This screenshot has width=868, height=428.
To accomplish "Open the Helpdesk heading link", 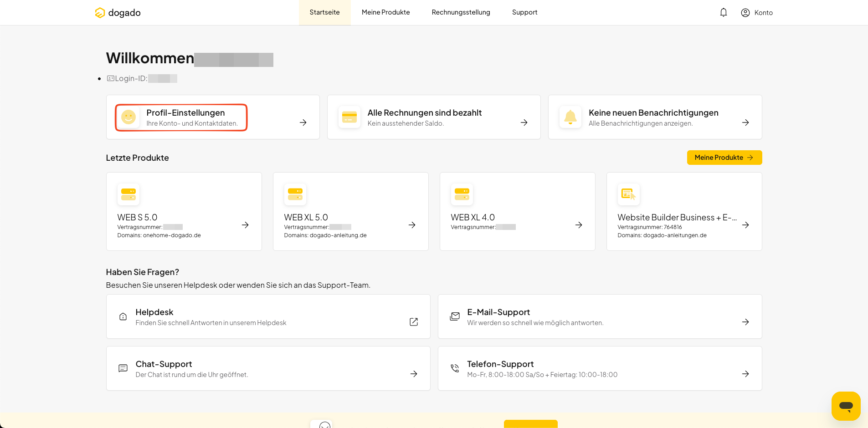I will point(154,312).
